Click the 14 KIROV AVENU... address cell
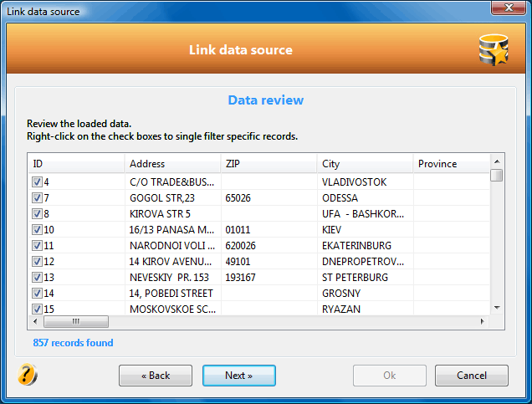The image size is (532, 404). tap(171, 262)
